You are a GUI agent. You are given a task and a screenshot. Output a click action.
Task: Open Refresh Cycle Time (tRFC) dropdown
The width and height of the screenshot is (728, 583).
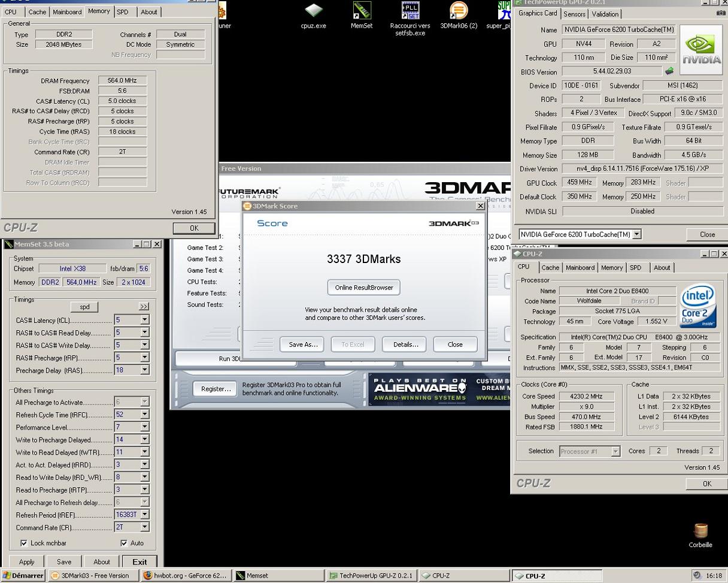144,415
